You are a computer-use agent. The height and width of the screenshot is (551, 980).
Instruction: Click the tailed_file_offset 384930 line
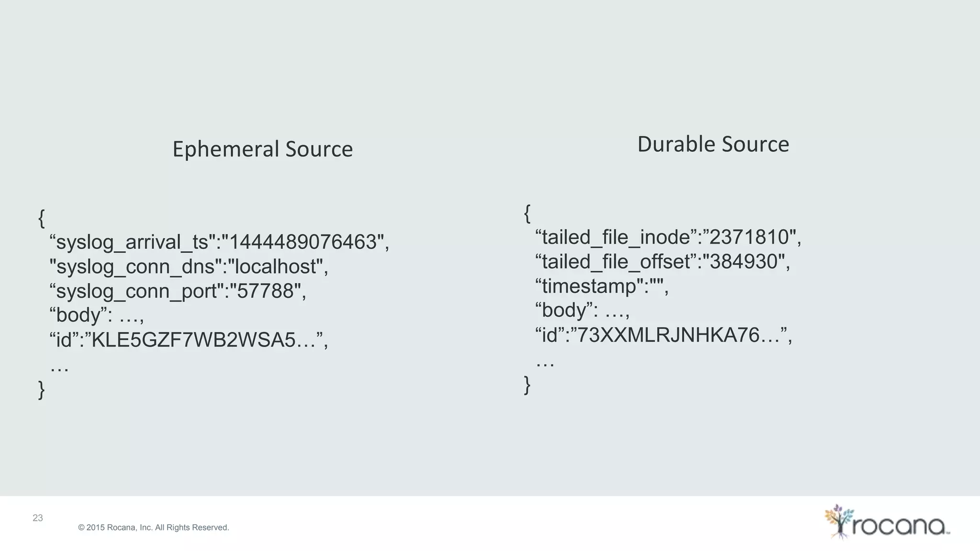pyautogui.click(x=663, y=262)
